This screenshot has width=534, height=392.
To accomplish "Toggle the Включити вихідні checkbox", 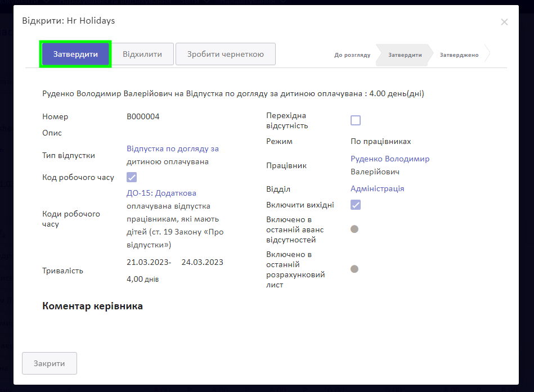I will [356, 205].
